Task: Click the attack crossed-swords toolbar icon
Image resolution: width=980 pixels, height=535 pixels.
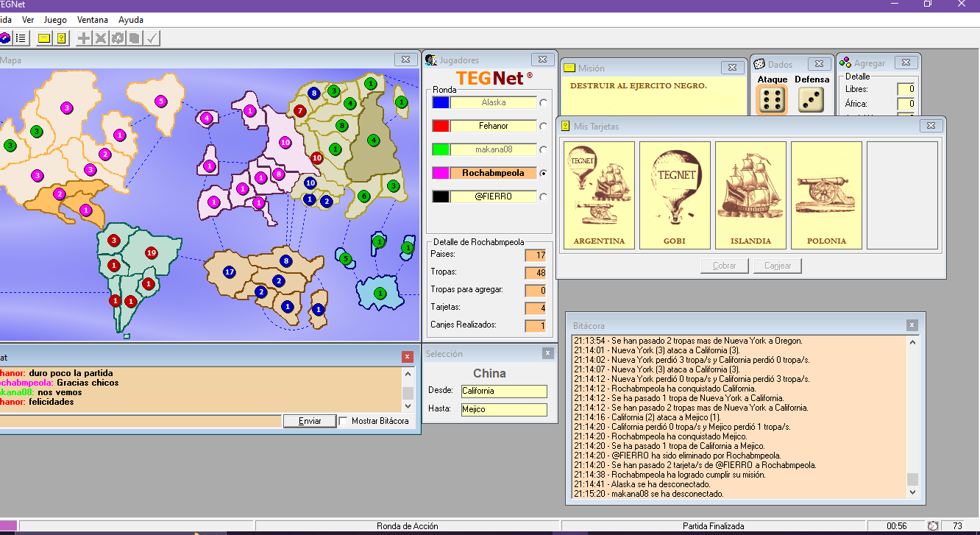Action: point(101,38)
